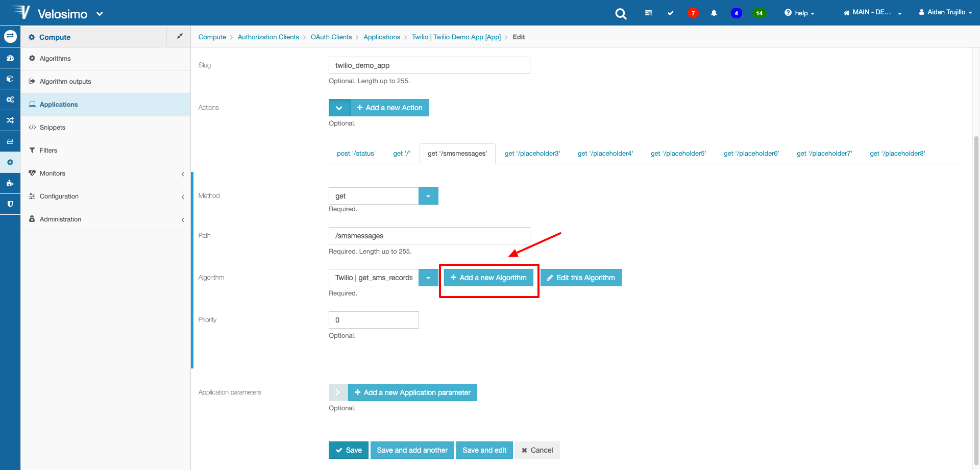Open the Method get dropdown arrow
The width and height of the screenshot is (980, 470).
coord(428,196)
